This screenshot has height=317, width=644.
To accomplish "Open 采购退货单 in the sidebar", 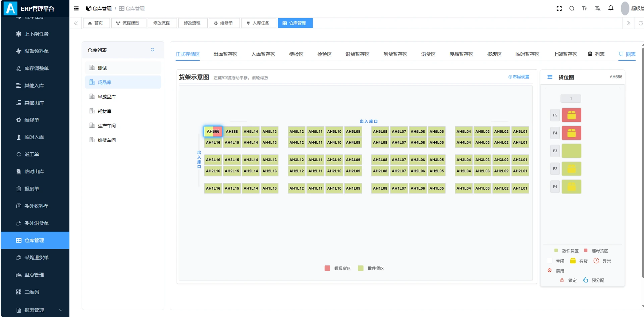I will coord(35,258).
